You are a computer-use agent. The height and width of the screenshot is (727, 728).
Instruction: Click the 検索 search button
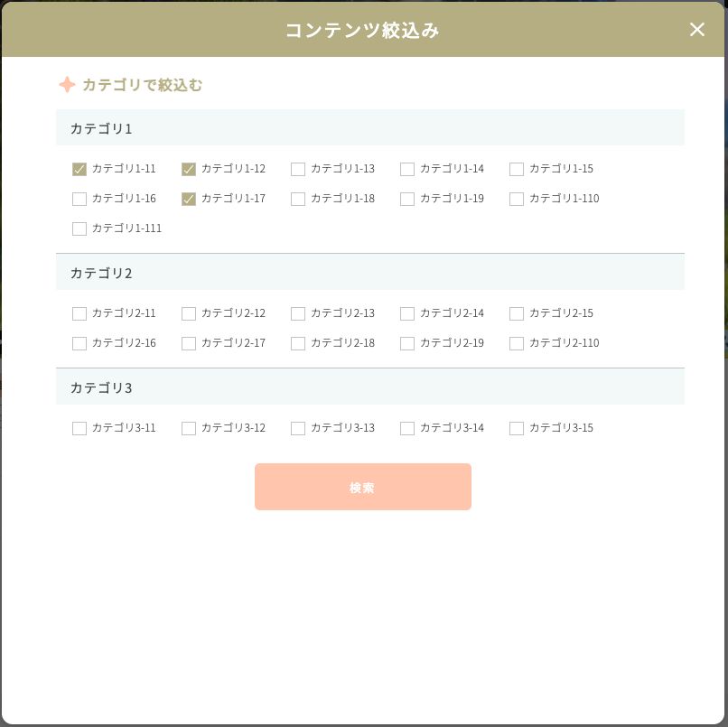point(362,487)
